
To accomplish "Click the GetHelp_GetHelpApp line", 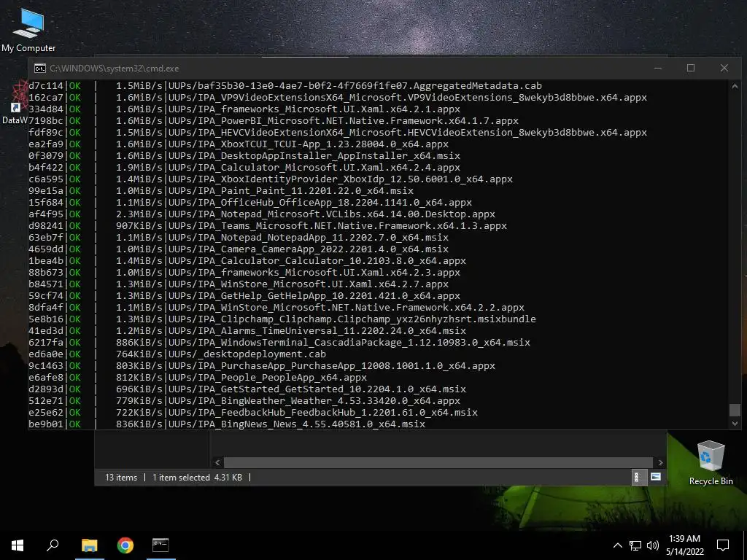I will pos(244,296).
